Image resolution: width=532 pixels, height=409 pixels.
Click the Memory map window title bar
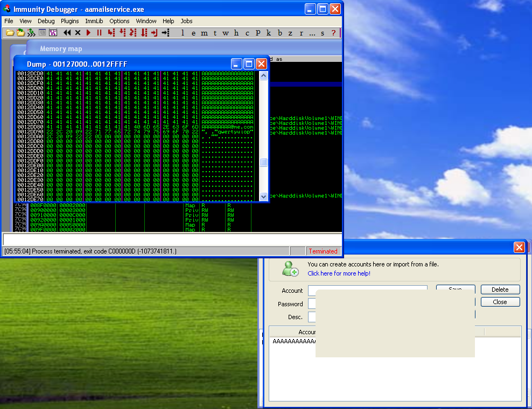pyautogui.click(x=184, y=48)
